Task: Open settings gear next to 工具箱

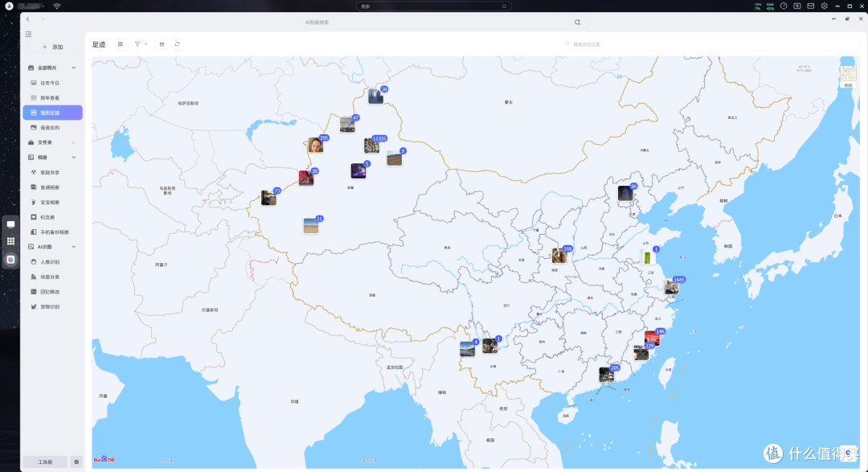Action: pos(76,462)
